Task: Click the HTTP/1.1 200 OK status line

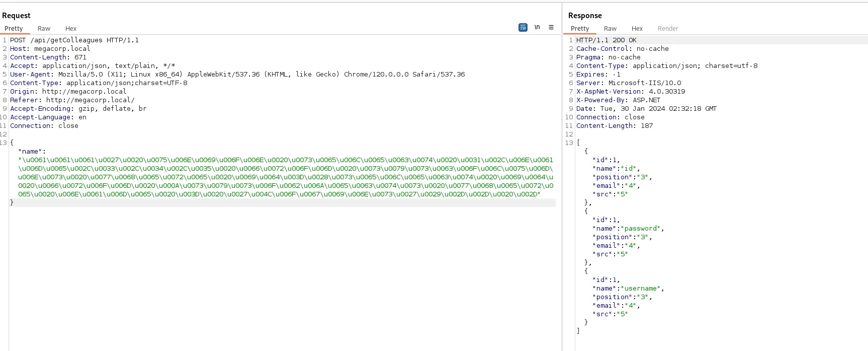Action: pyautogui.click(x=606, y=40)
